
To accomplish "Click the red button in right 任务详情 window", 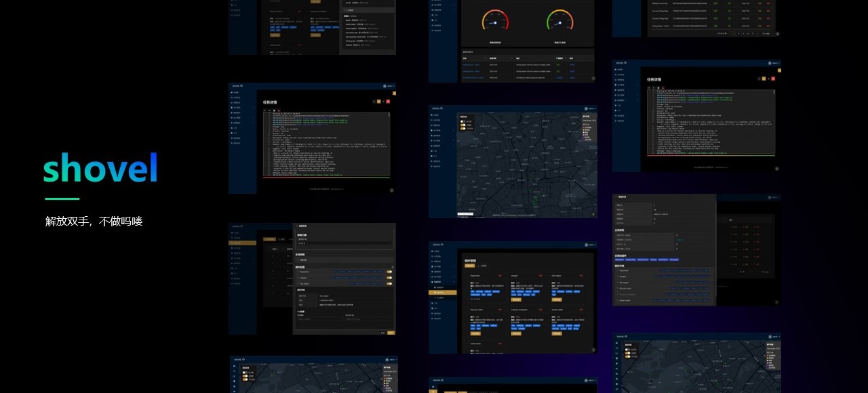I will tap(772, 79).
